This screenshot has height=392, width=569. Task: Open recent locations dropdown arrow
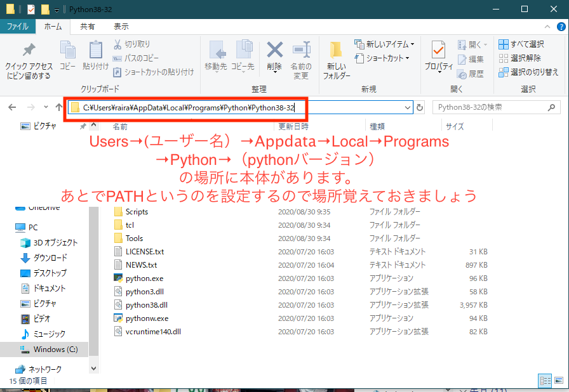[x=46, y=107]
